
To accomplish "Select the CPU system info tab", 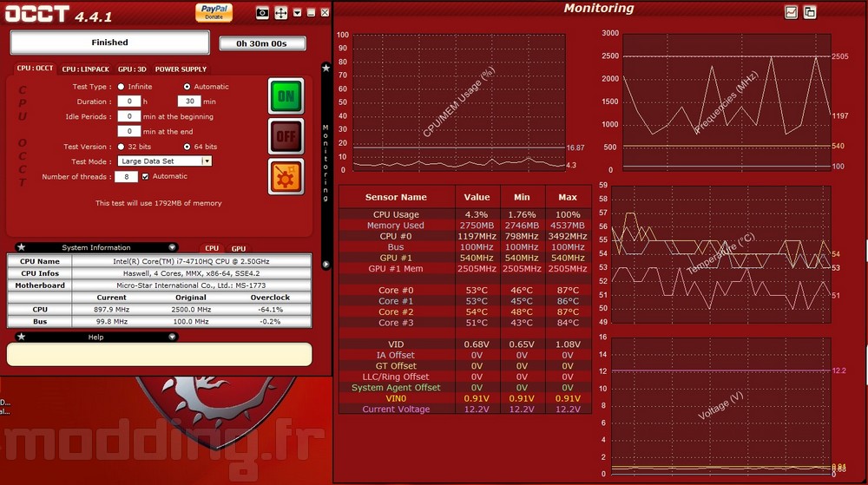I will pos(212,248).
